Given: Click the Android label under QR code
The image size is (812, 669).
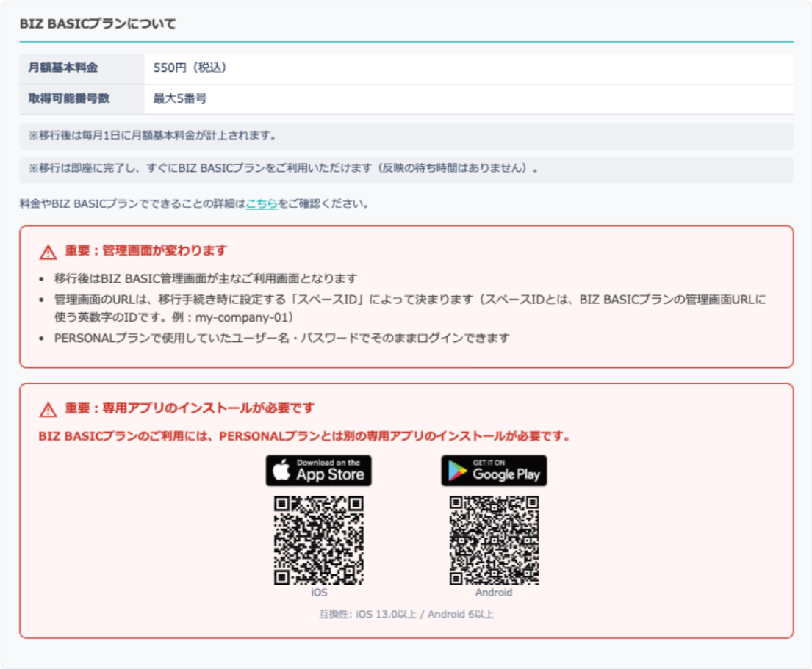Looking at the screenshot, I should pyautogui.click(x=494, y=593).
